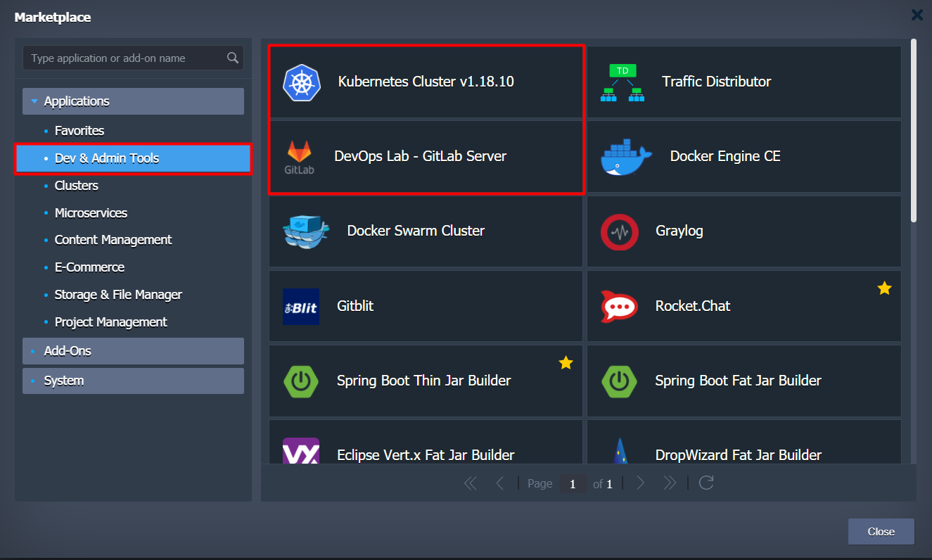Click the page number input field

573,484
